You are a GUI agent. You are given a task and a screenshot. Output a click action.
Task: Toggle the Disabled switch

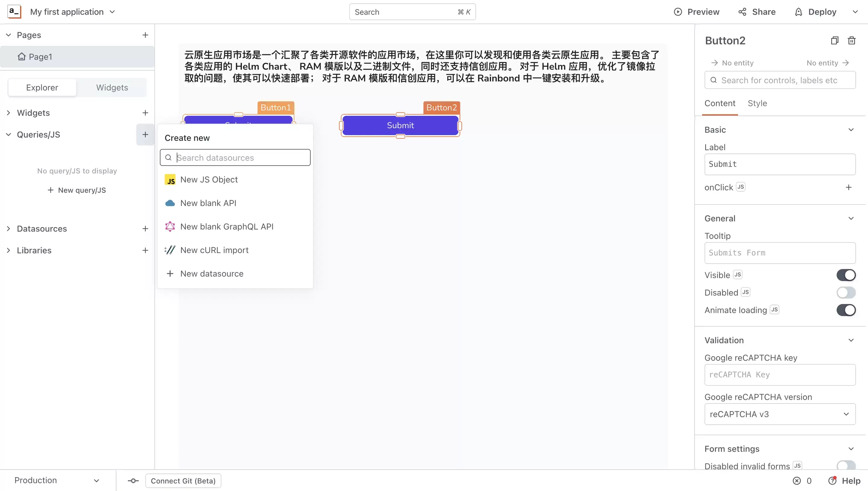(846, 293)
